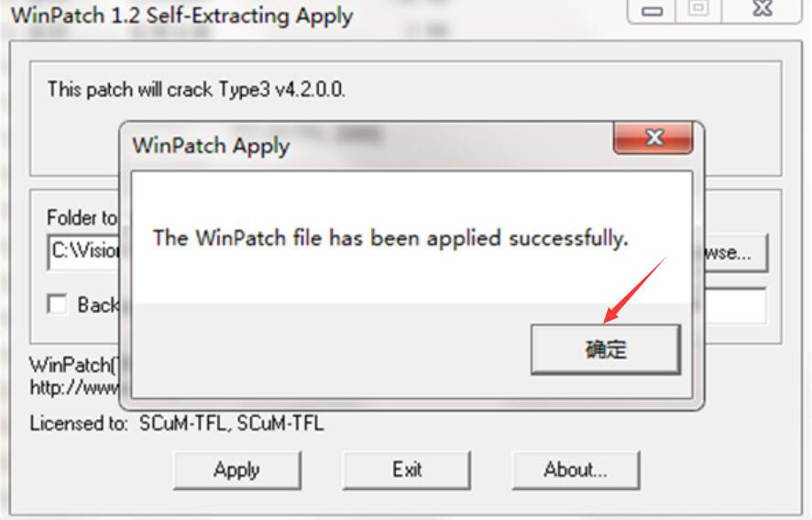This screenshot has height=520, width=812.
Task: Minimize the WinPatch 1.2 Self-Extracting window
Action: tap(652, 10)
